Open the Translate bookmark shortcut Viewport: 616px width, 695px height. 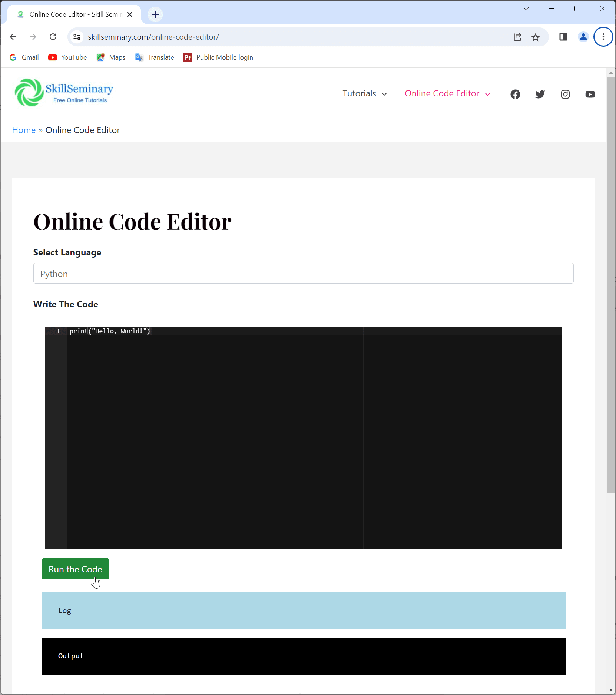154,57
